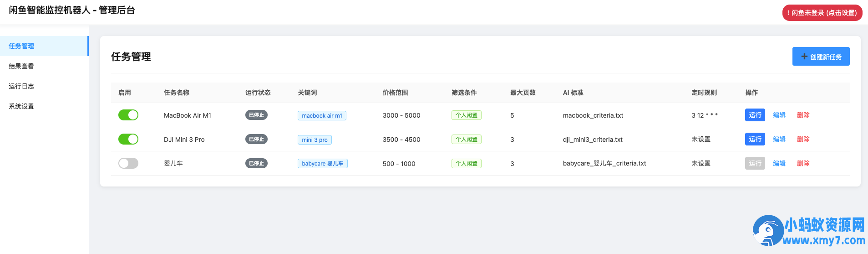The width and height of the screenshot is (868, 254).
Task: Click the macbook air m1 keyword tag
Action: (x=322, y=115)
